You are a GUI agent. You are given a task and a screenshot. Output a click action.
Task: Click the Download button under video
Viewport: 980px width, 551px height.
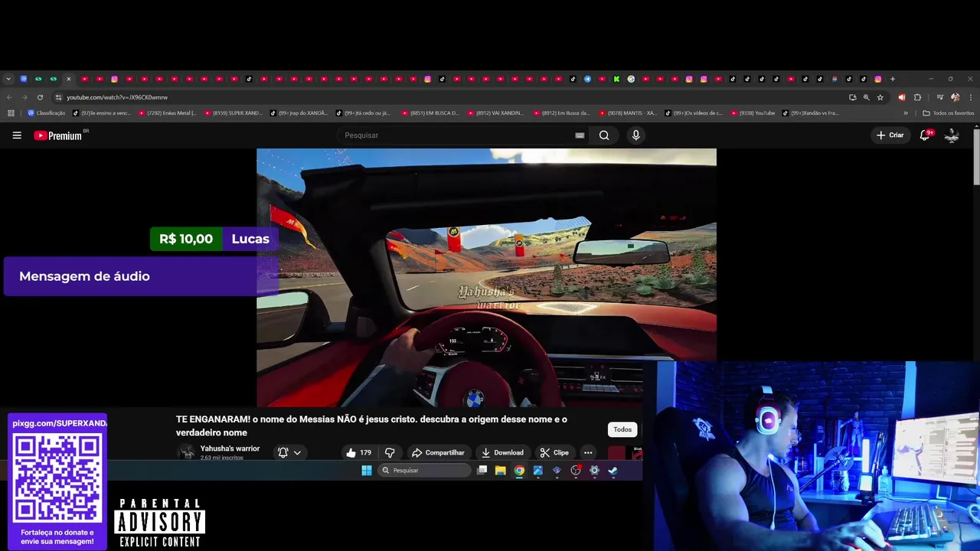click(x=502, y=452)
